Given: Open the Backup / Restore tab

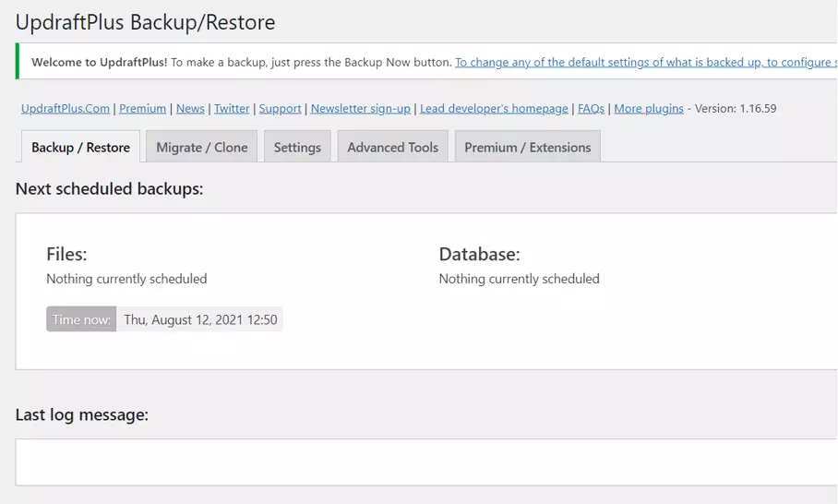Looking at the screenshot, I should click(80, 147).
